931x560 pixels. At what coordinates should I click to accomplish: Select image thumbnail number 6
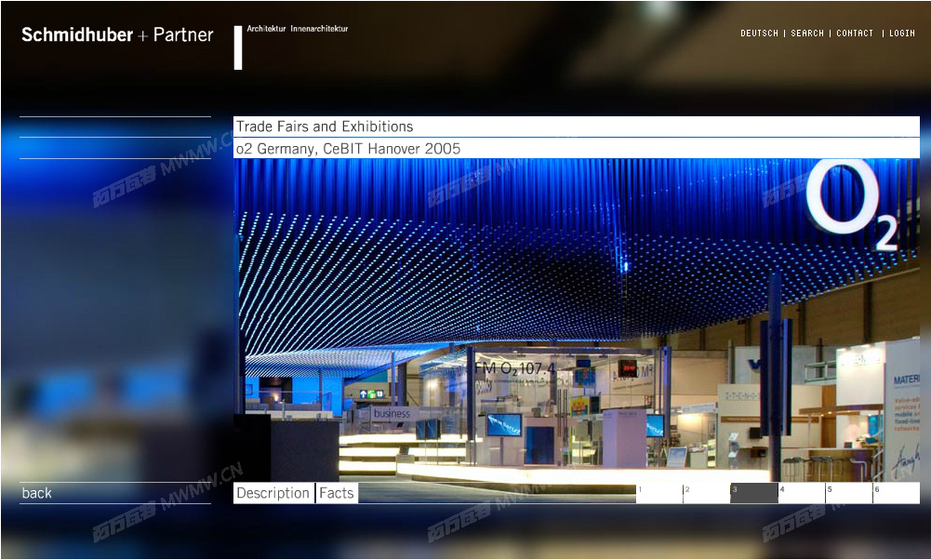point(897,493)
